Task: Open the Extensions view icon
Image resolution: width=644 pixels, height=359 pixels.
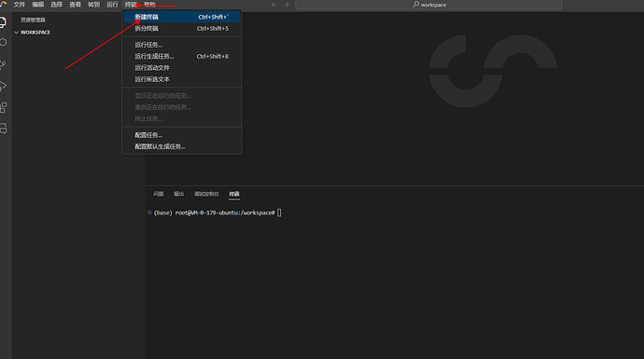Action: coord(3,107)
